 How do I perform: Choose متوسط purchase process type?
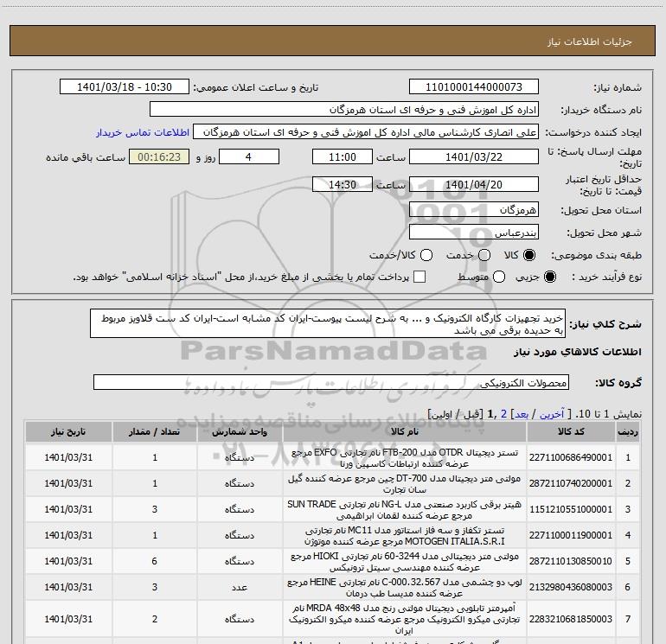(499, 277)
